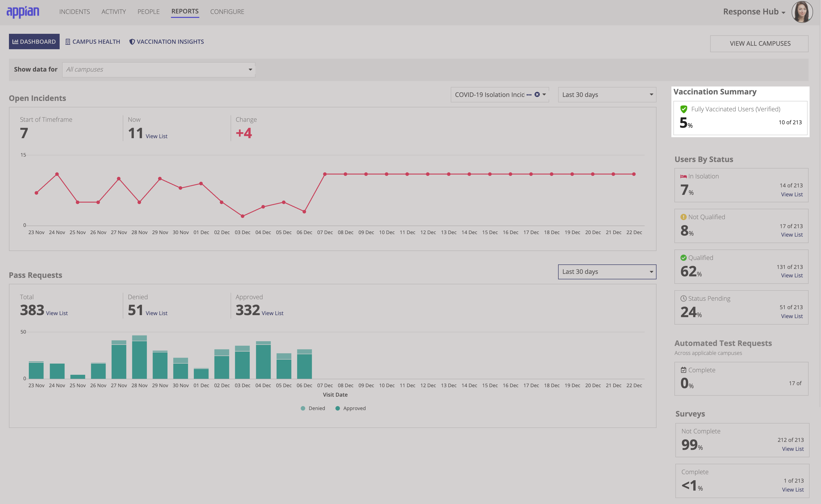Click the 03 Dec open incidents data point
Screen dimensions: 821x504
point(243,216)
